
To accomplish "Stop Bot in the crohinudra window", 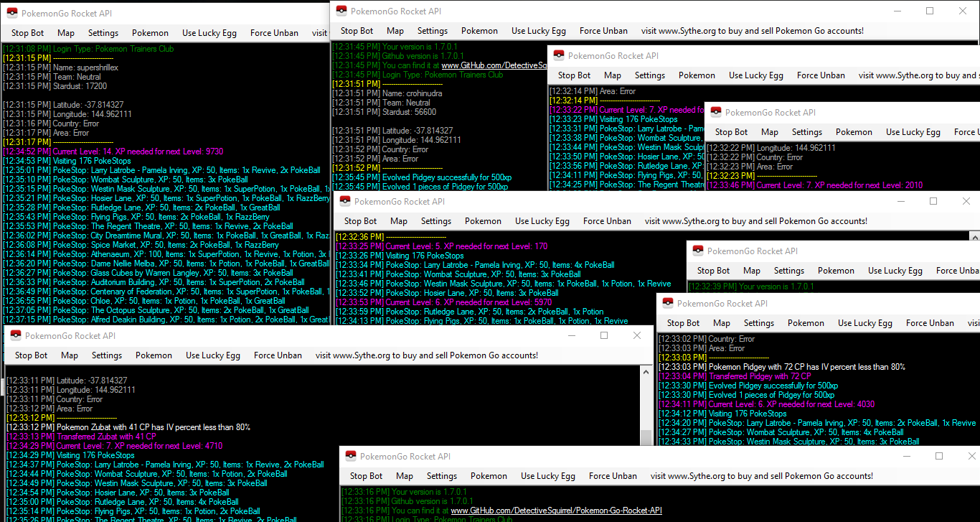I will 357,31.
